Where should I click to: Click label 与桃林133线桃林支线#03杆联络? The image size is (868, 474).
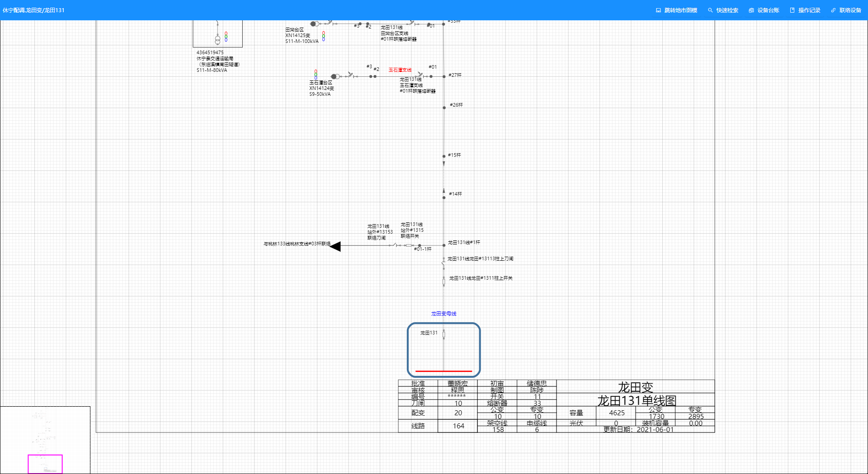point(297,244)
